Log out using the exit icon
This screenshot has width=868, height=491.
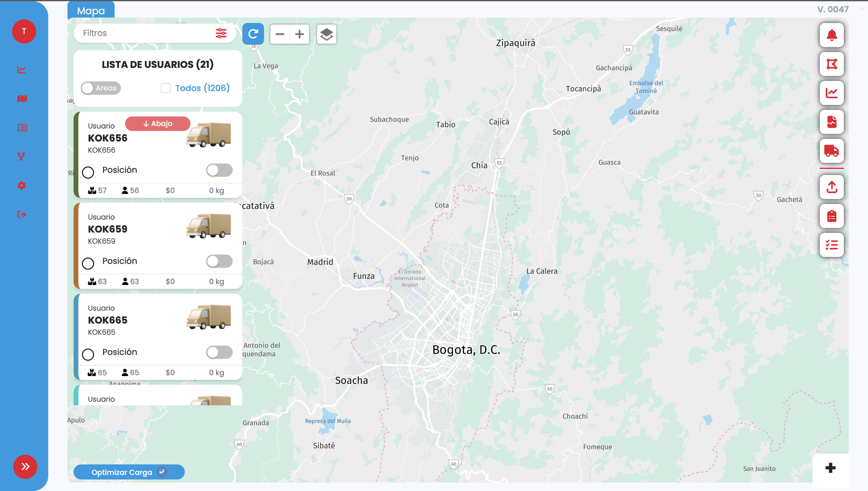pos(22,214)
